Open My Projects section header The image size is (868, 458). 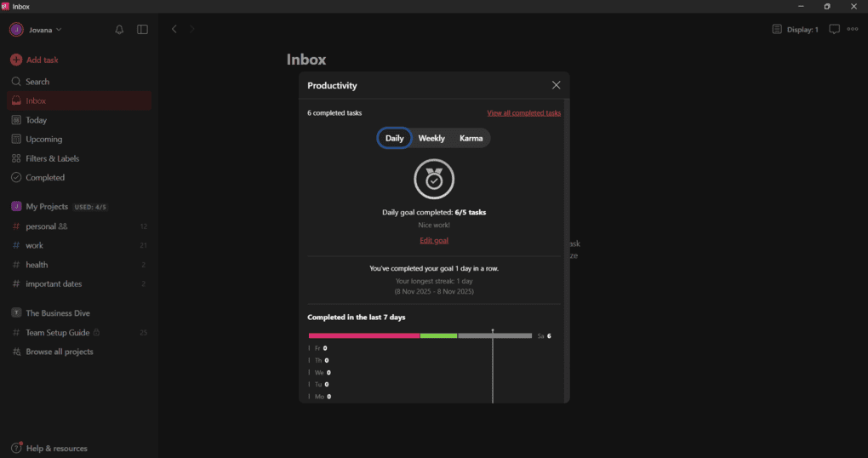[47, 207]
